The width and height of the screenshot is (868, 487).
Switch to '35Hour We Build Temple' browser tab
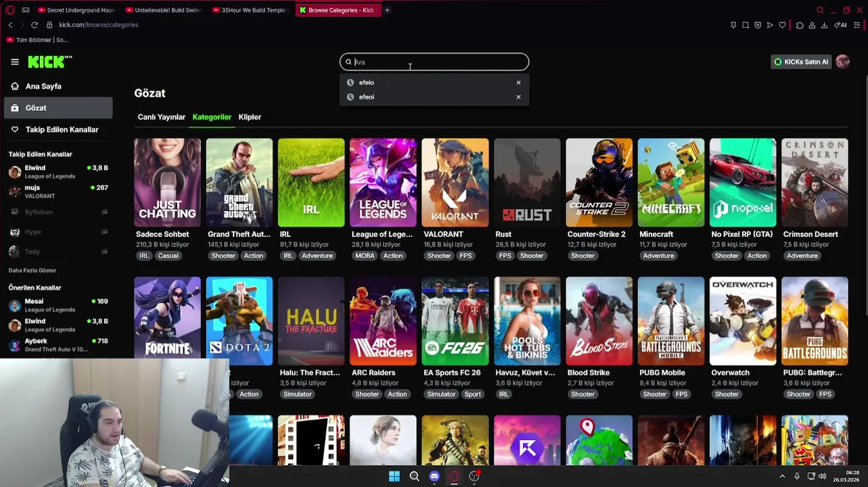click(250, 10)
